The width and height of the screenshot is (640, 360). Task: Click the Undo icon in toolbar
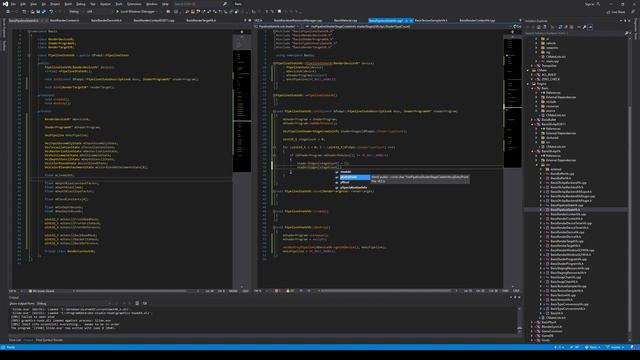point(51,12)
